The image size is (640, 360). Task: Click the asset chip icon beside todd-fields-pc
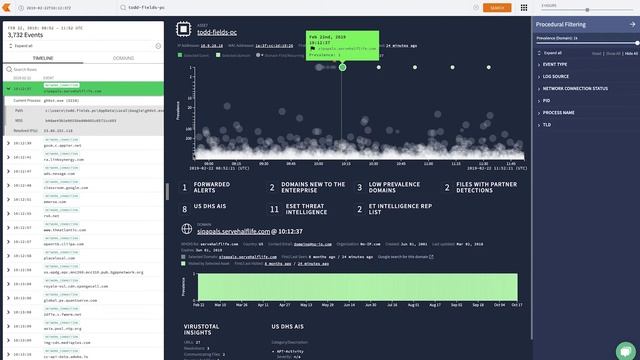point(184,29)
